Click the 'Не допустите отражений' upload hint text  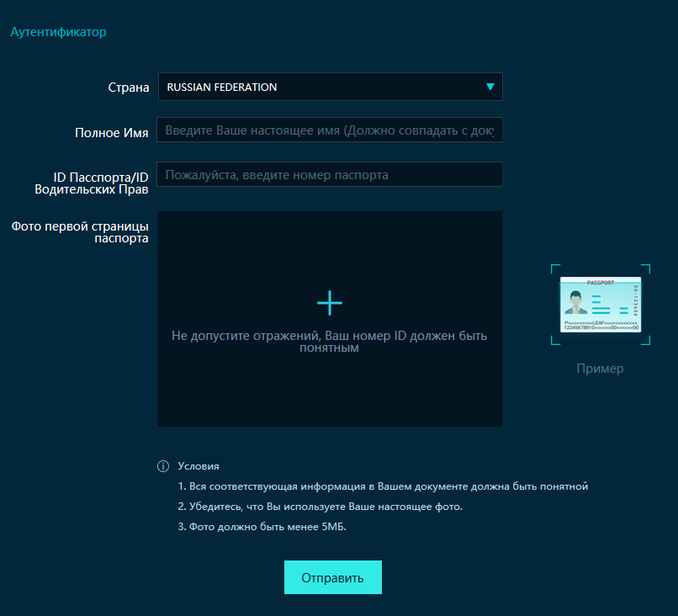pos(330,342)
